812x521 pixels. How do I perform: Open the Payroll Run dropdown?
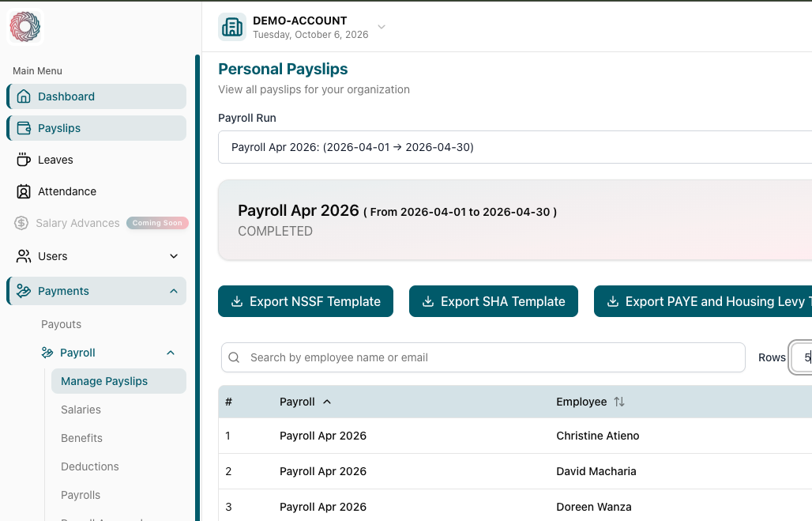click(515, 147)
